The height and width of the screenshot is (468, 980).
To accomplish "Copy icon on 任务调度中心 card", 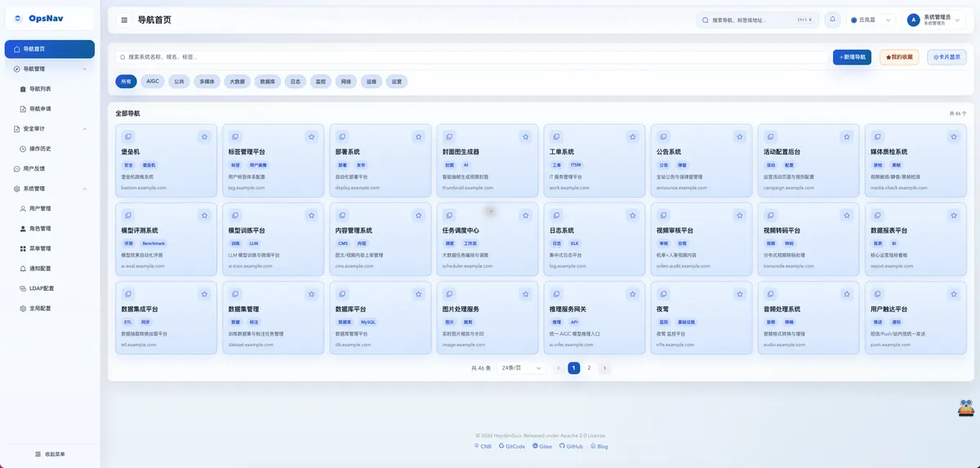I will [x=449, y=216].
